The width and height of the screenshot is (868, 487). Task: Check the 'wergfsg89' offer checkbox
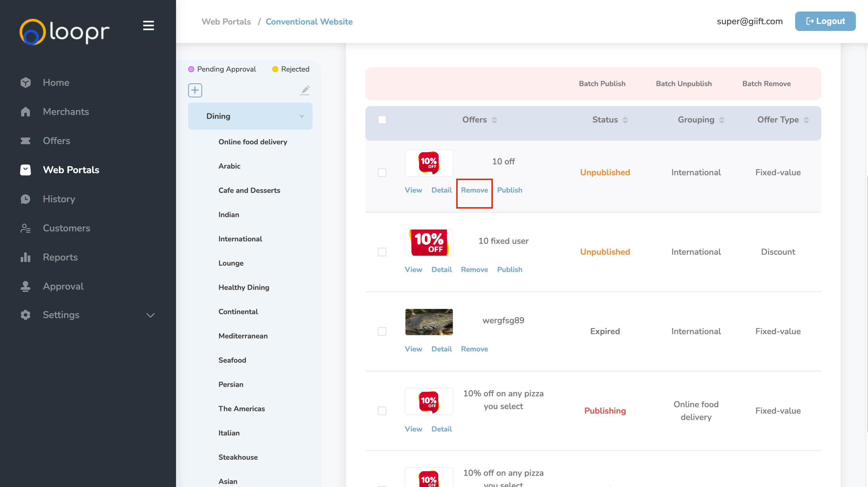coord(382,331)
